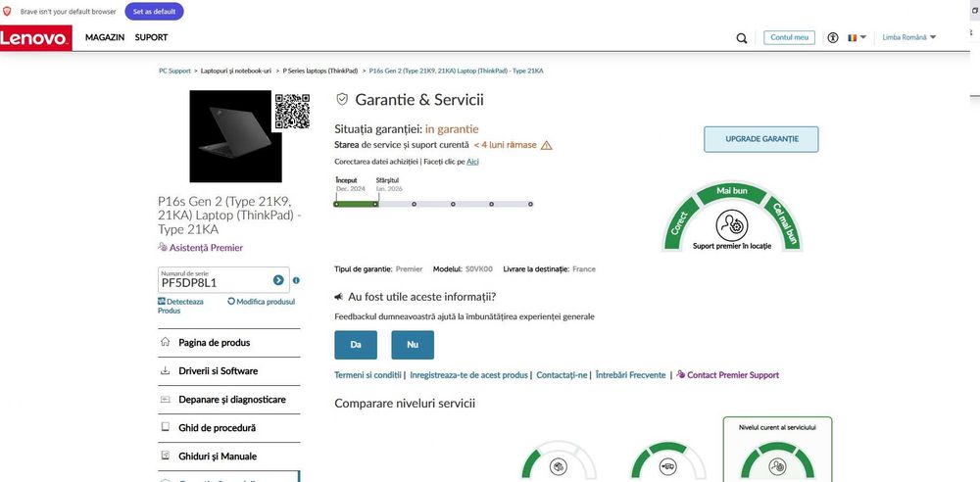The width and height of the screenshot is (980, 482).
Task: Expand the Limba Română language dropdown
Action: pos(908,37)
